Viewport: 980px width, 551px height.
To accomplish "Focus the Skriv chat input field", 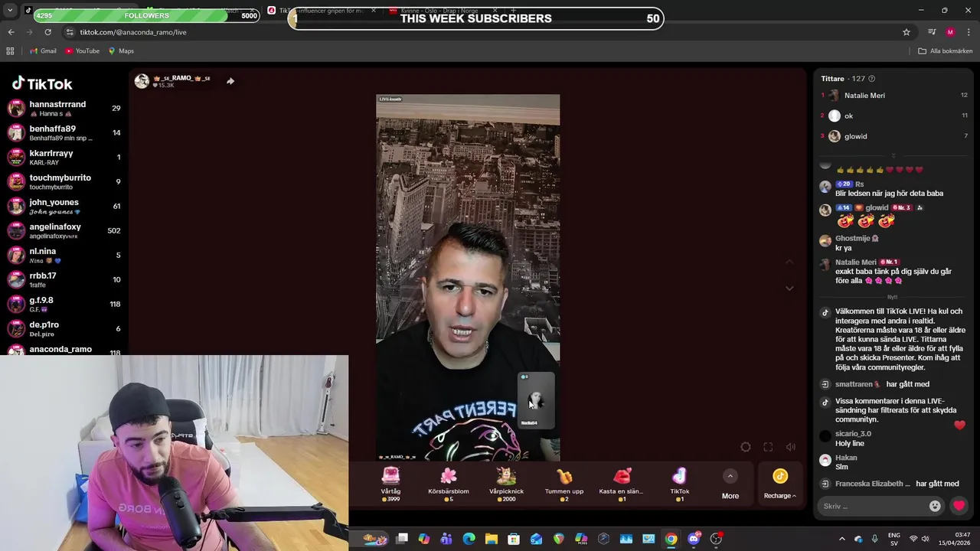I will coord(873,506).
